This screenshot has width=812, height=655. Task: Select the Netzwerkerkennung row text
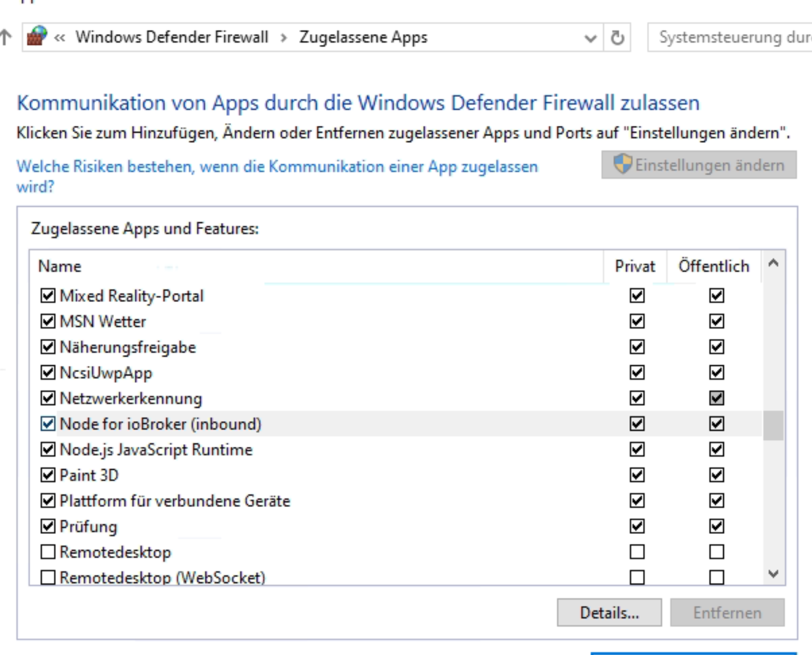pyautogui.click(x=131, y=398)
